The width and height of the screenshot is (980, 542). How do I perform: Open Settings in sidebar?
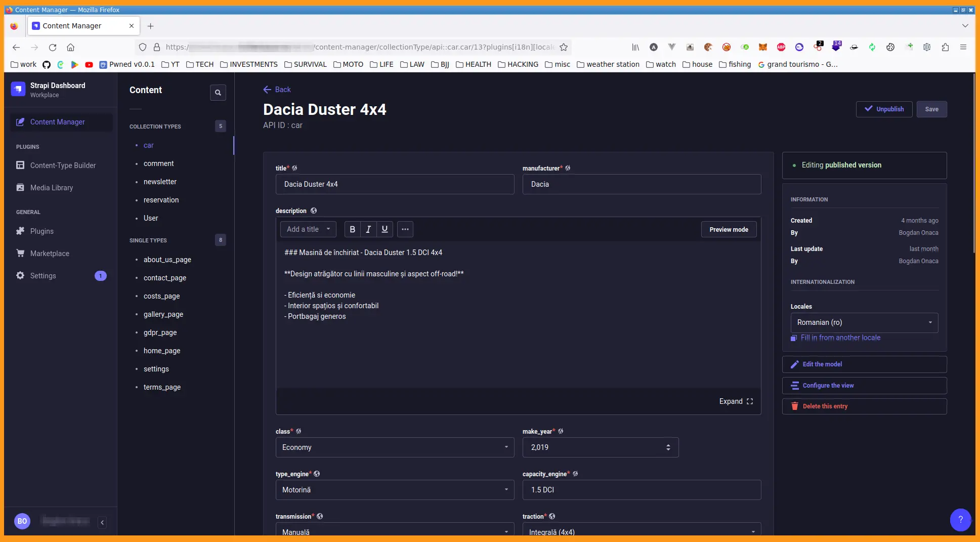[61, 276]
